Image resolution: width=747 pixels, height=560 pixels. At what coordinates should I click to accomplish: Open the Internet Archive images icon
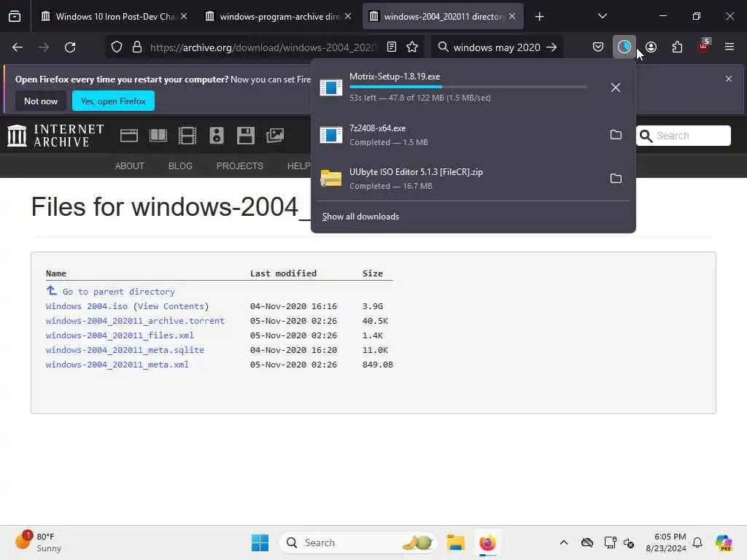[275, 136]
